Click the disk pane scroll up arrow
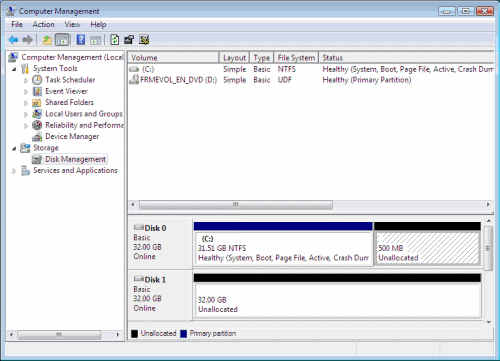This screenshot has width=500, height=361. (489, 221)
